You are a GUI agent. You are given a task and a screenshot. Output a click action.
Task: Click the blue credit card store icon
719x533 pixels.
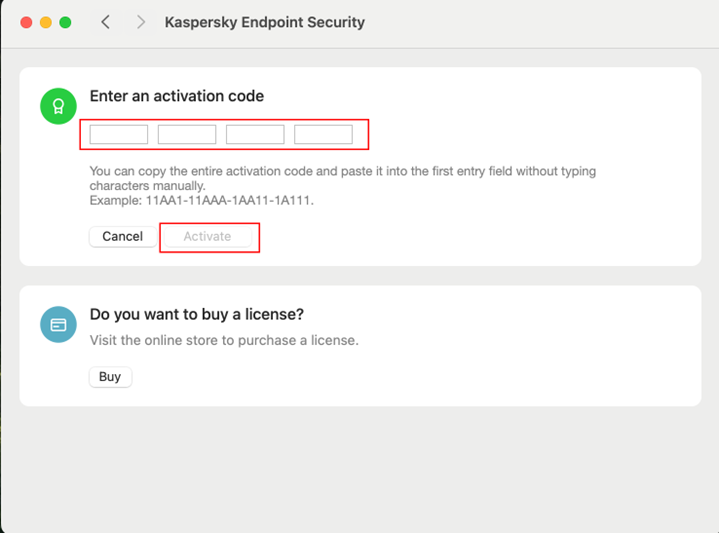coord(58,324)
